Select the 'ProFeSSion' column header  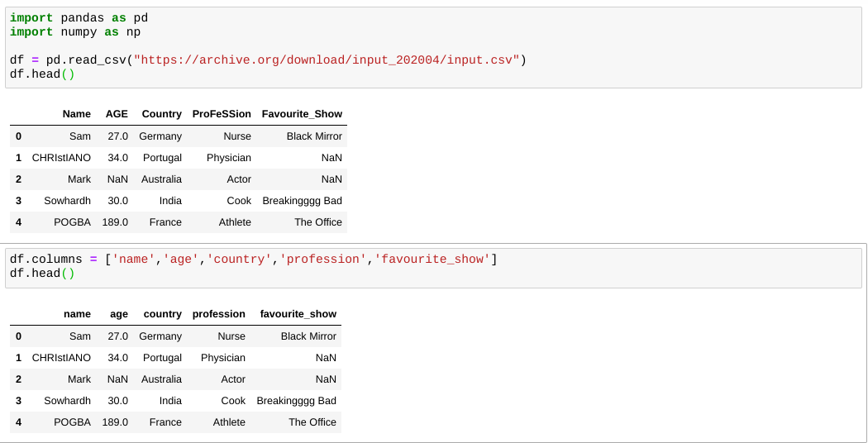click(x=222, y=114)
